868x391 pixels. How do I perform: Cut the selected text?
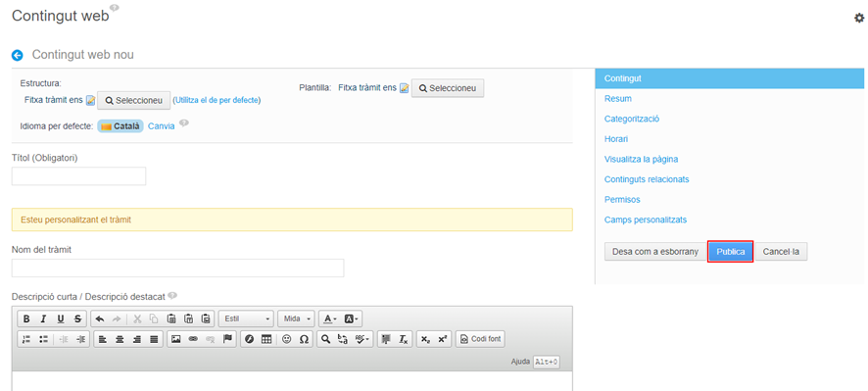point(137,319)
